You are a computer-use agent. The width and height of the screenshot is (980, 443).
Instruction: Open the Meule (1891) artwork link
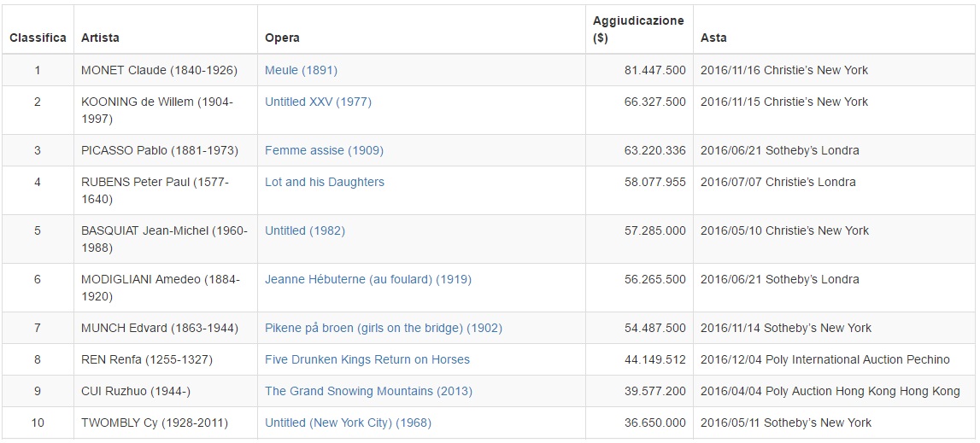coord(301,70)
